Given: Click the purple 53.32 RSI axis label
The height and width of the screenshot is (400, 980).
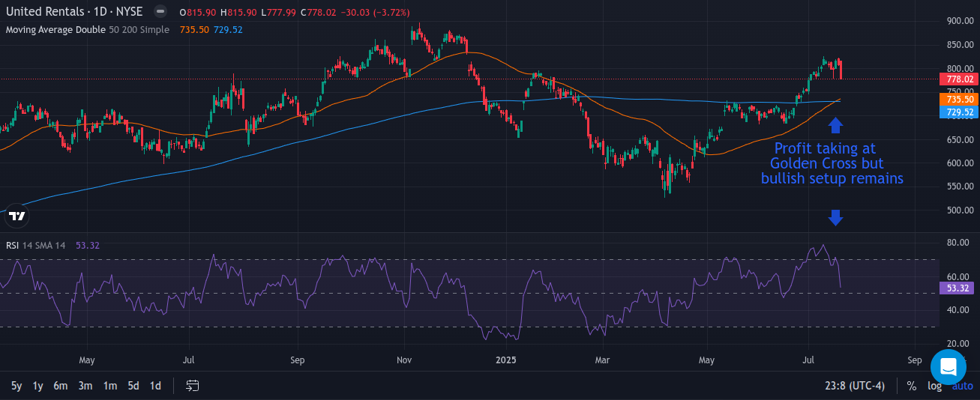Looking at the screenshot, I should click(957, 288).
